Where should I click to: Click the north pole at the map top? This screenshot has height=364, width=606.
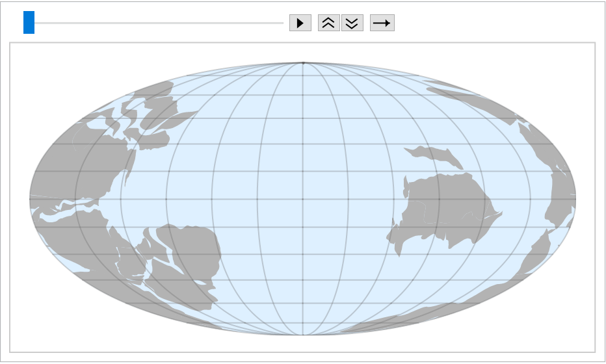pyautogui.click(x=303, y=63)
